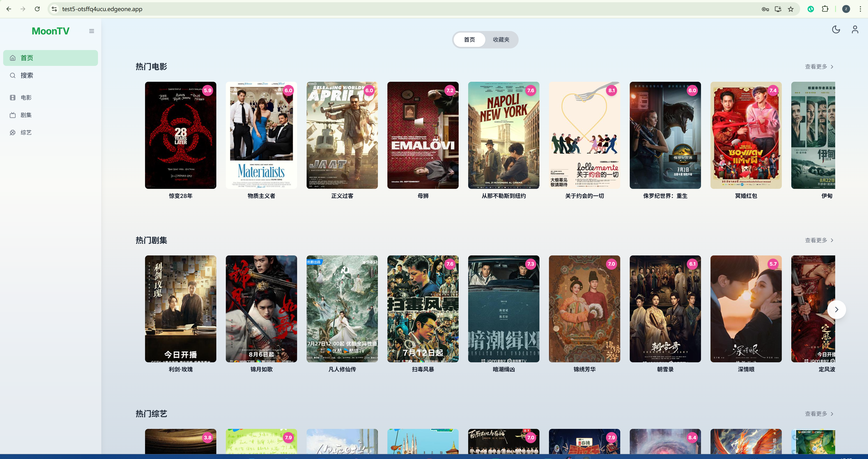Advance the 热门剧集 carousel with the right arrow
The width and height of the screenshot is (868, 459).
click(836, 310)
